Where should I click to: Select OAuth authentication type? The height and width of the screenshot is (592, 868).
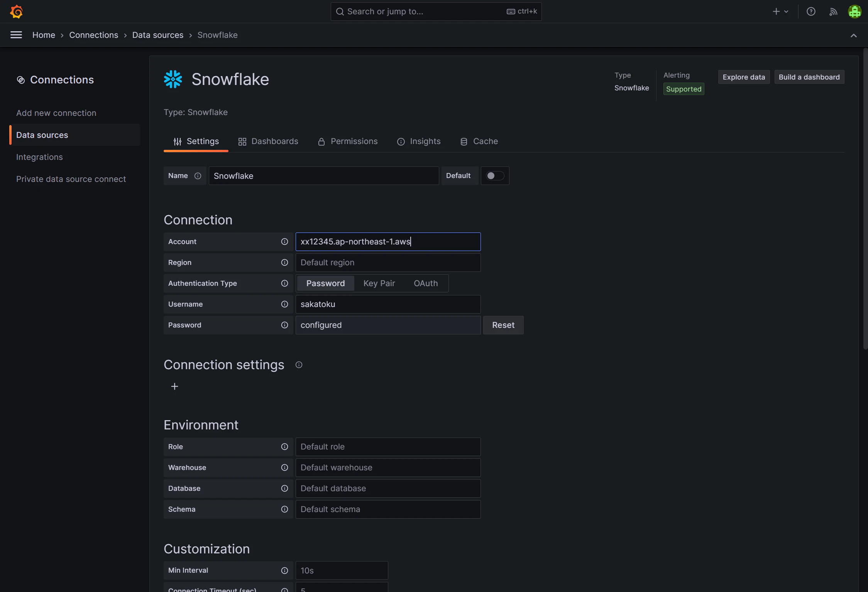click(426, 283)
